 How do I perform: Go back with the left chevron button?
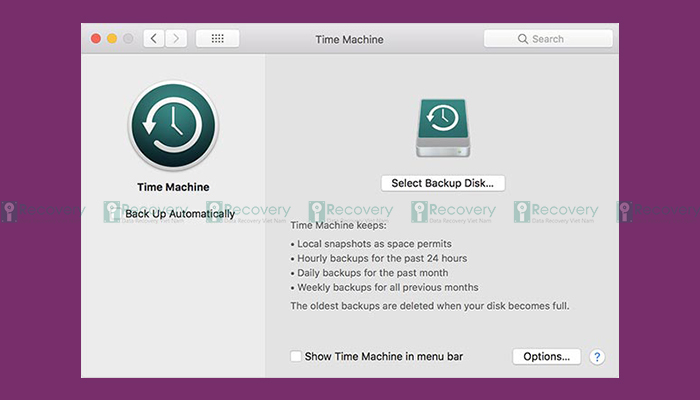pyautogui.click(x=154, y=39)
